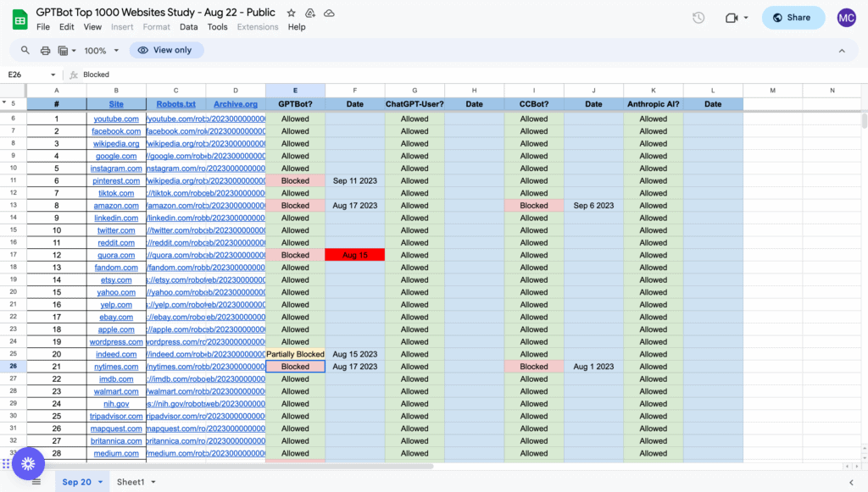This screenshot has height=492, width=868.
Task: Open the zoom 100% dropdown
Action: pyautogui.click(x=102, y=50)
